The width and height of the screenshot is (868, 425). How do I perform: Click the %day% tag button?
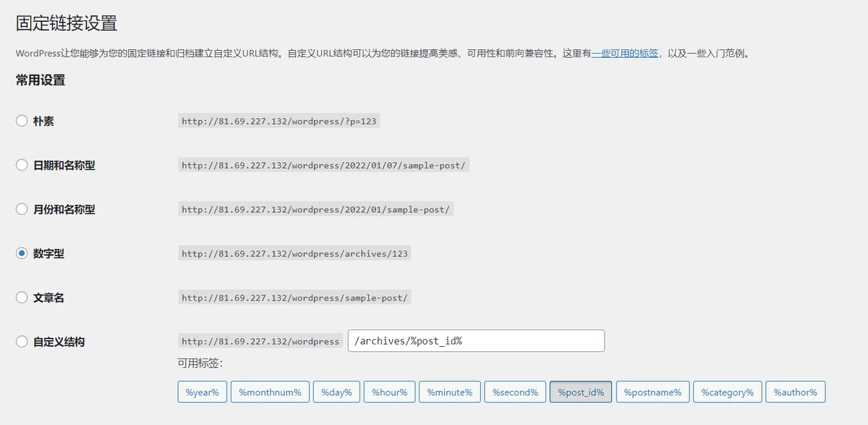click(x=336, y=392)
